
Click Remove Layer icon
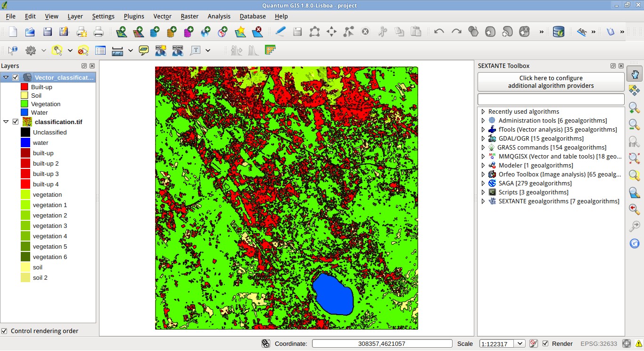coord(257,32)
